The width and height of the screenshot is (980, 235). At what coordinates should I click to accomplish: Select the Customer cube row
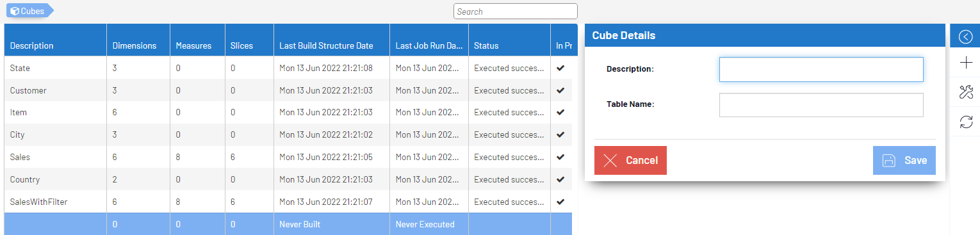[288, 90]
